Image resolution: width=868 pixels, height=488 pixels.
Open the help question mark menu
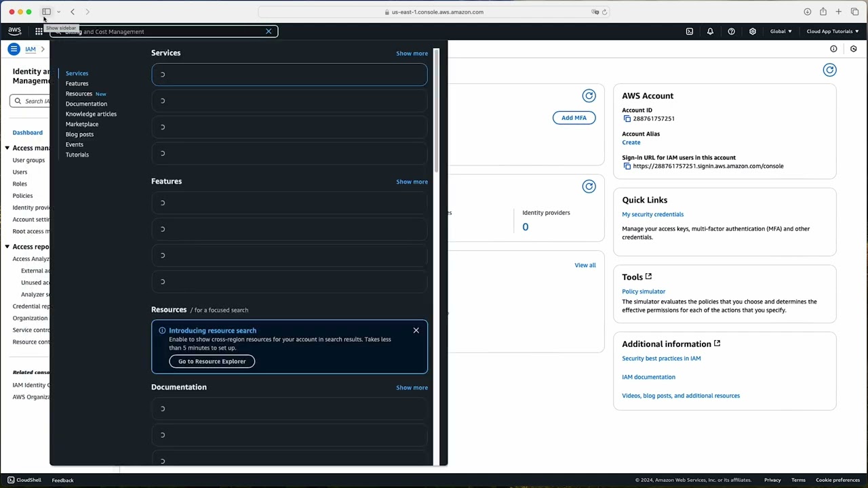point(731,31)
